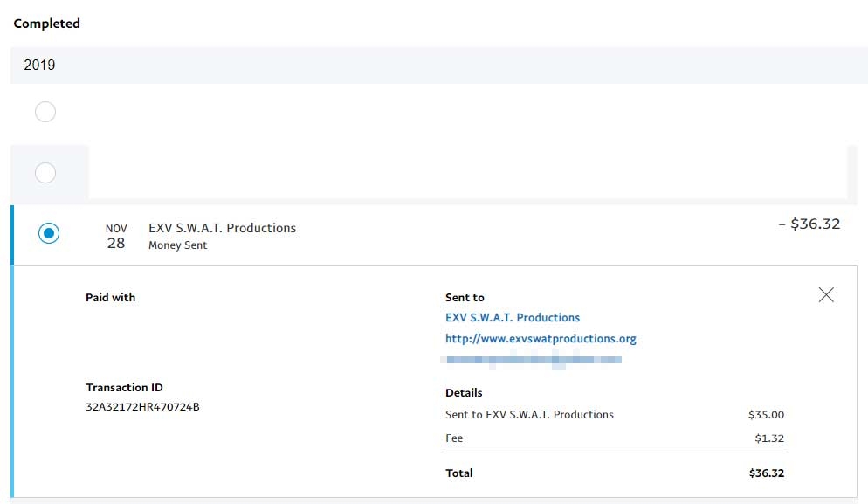The width and height of the screenshot is (868, 504).
Task: Click the Money Sent label
Action: click(177, 245)
